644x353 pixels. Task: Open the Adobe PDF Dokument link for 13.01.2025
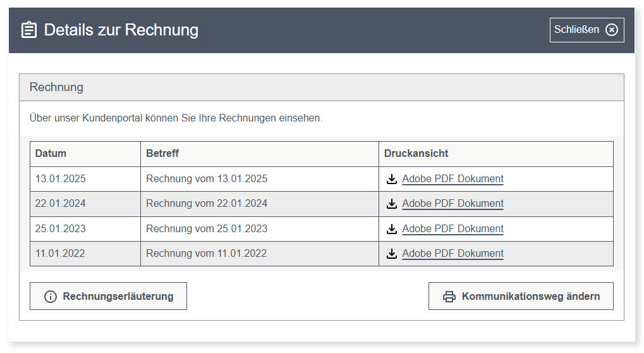(453, 179)
